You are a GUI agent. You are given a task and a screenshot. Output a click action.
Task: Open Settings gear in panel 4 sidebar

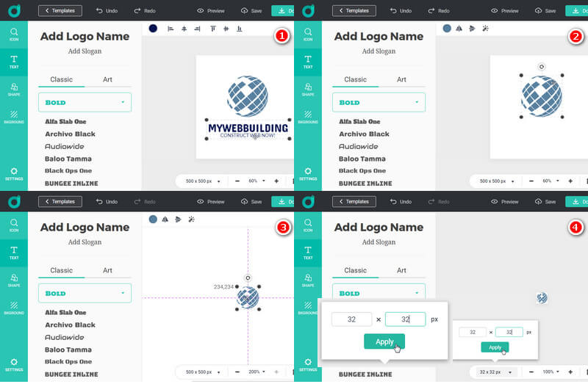click(x=308, y=363)
